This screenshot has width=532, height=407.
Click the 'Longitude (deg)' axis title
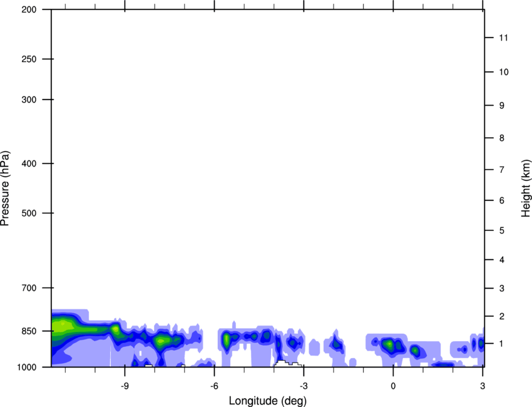click(x=268, y=401)
